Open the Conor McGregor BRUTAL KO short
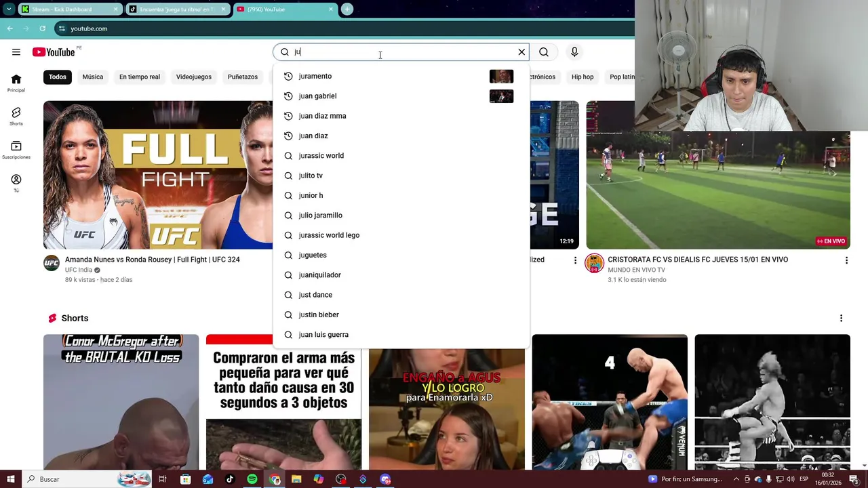The height and width of the screenshot is (488, 868). pos(121,402)
